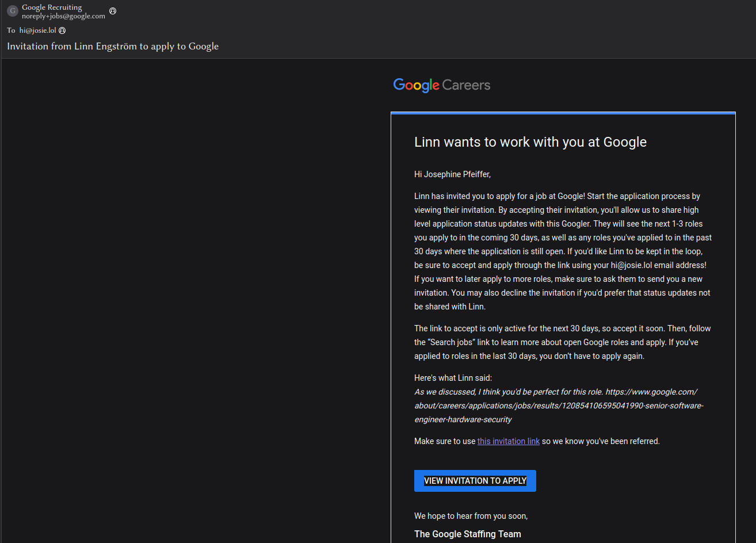Click the "To" label in the header

click(x=11, y=30)
